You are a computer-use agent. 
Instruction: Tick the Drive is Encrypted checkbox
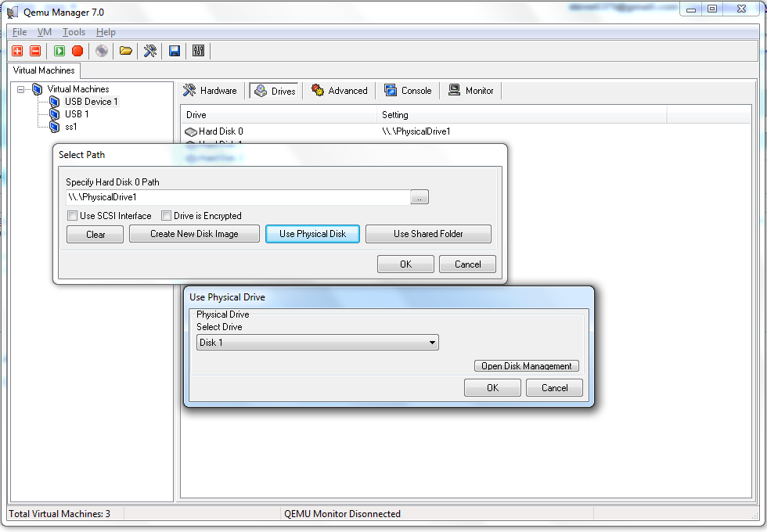(x=166, y=216)
